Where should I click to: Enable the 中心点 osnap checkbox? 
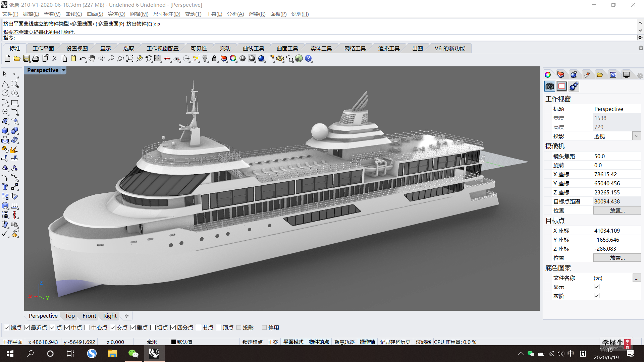pyautogui.click(x=87, y=327)
